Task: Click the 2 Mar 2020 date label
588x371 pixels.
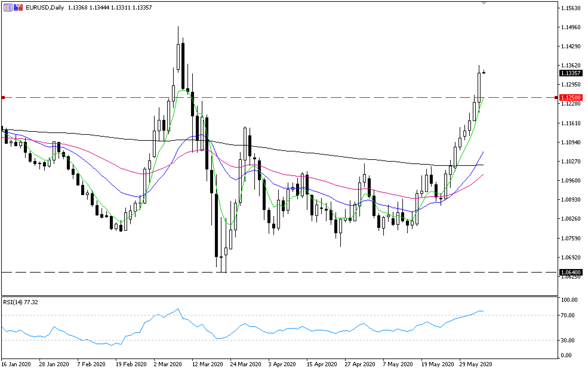Action: tap(168, 364)
